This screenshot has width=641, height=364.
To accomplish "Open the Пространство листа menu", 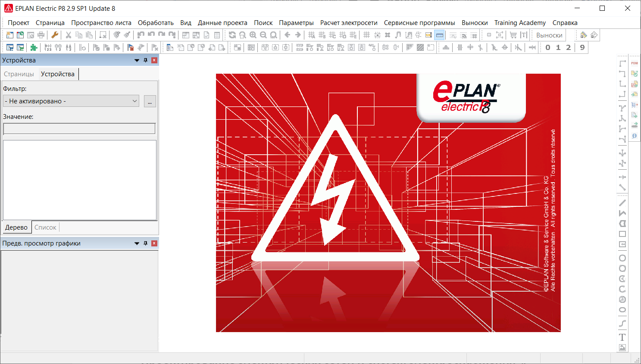I will (x=101, y=23).
